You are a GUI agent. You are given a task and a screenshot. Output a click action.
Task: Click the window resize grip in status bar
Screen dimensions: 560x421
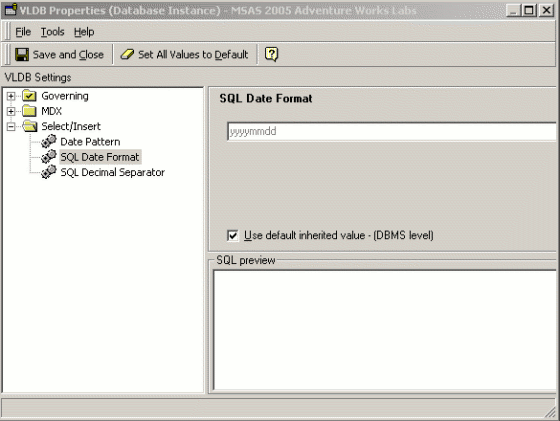pyautogui.click(x=550, y=412)
